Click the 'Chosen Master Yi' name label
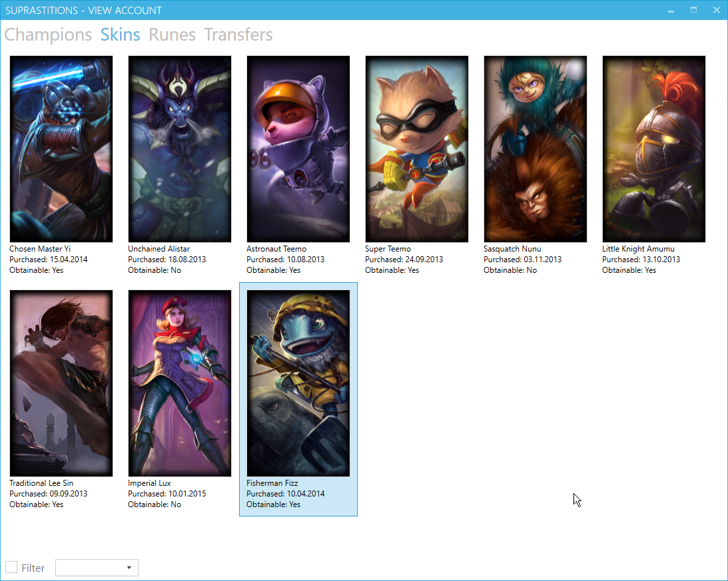The image size is (728, 581). [40, 249]
